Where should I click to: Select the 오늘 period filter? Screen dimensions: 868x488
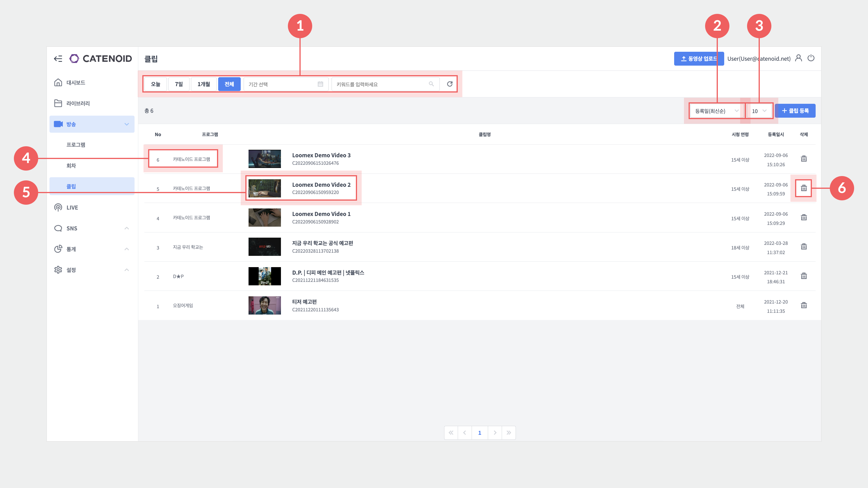155,84
